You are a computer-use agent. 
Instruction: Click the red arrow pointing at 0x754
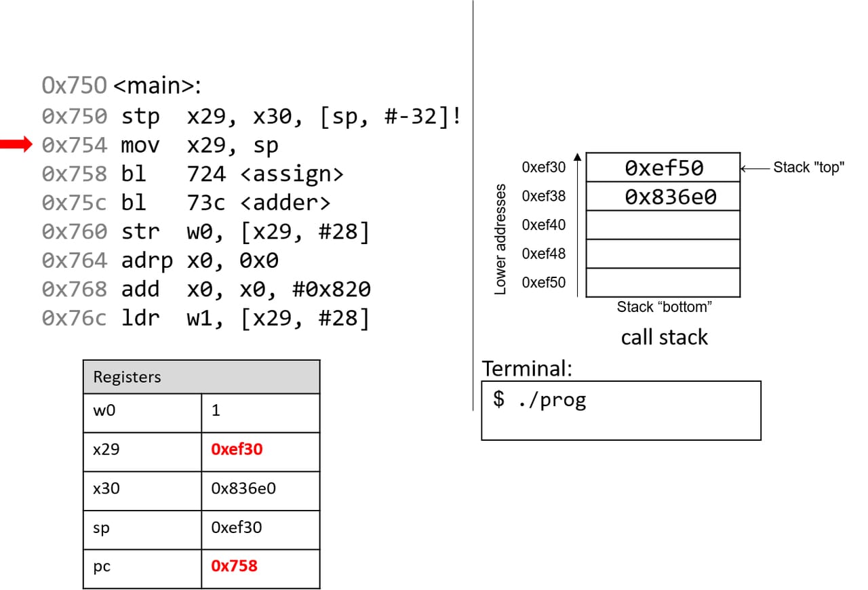click(x=16, y=144)
